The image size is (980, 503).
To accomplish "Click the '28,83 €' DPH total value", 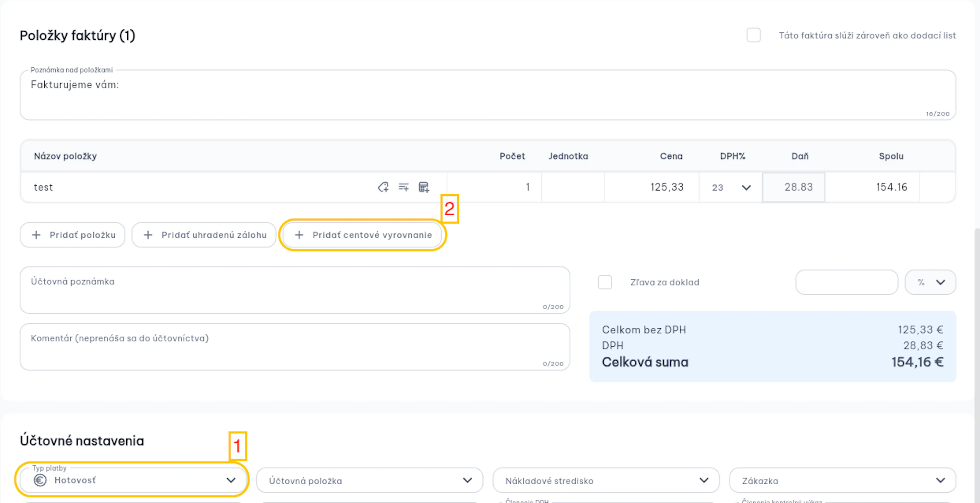I will (x=923, y=345).
